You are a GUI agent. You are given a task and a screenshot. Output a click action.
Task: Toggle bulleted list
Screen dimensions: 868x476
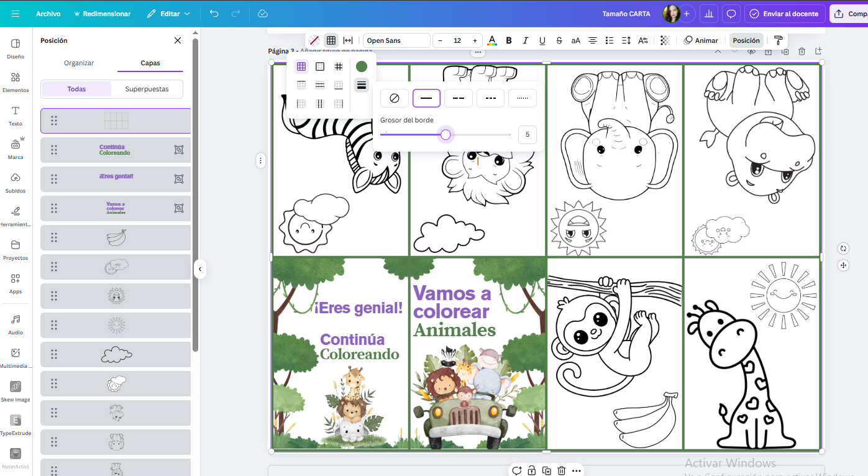coord(610,40)
